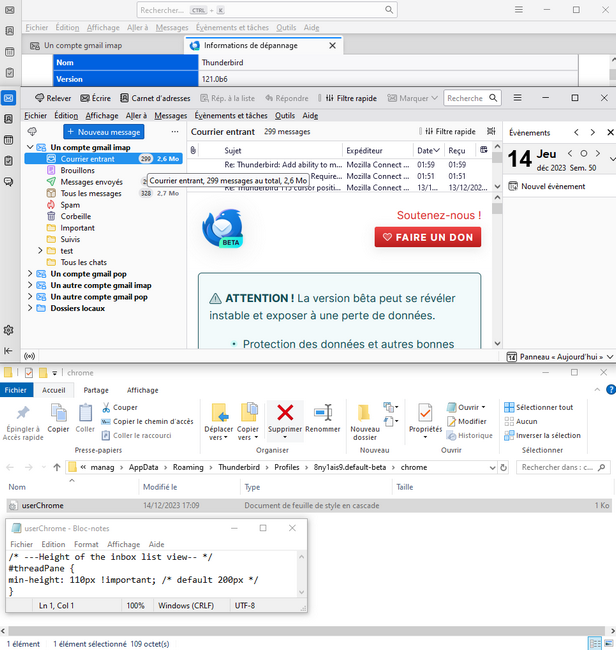Click the online status icon in status bar
This screenshot has width=616, height=650.
pyautogui.click(x=29, y=356)
